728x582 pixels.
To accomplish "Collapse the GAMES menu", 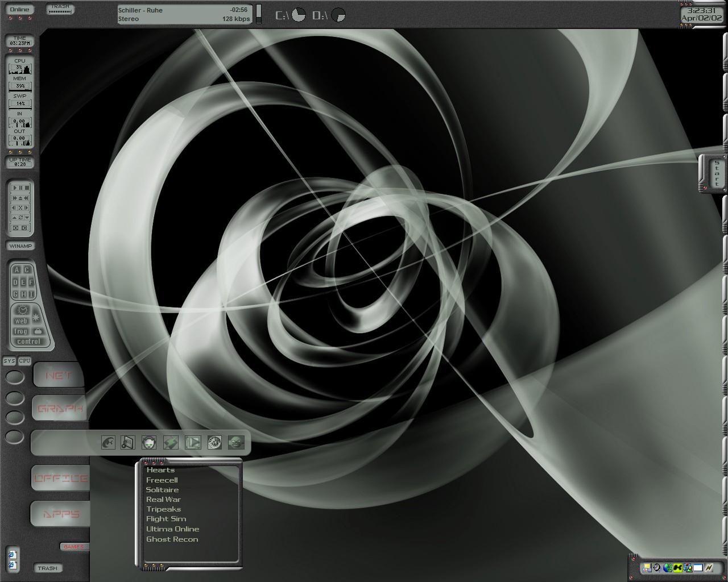I will point(73,547).
